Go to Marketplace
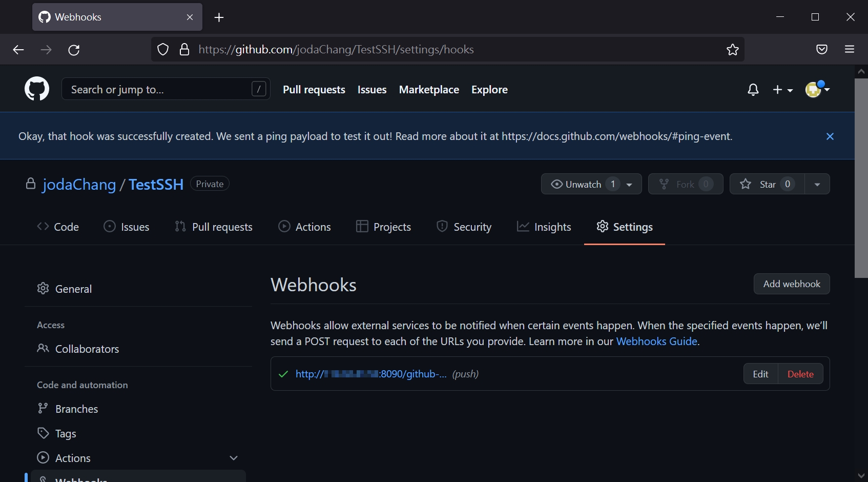 coord(429,90)
